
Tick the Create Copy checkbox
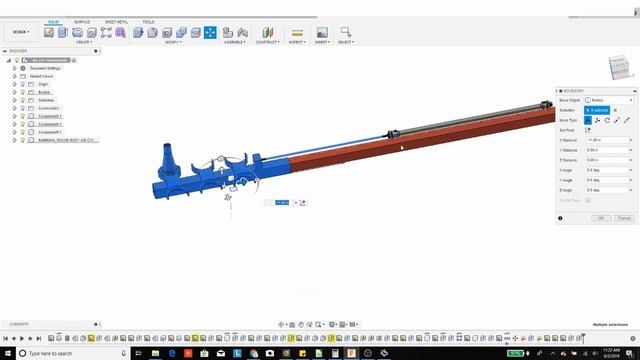pyautogui.click(x=588, y=200)
